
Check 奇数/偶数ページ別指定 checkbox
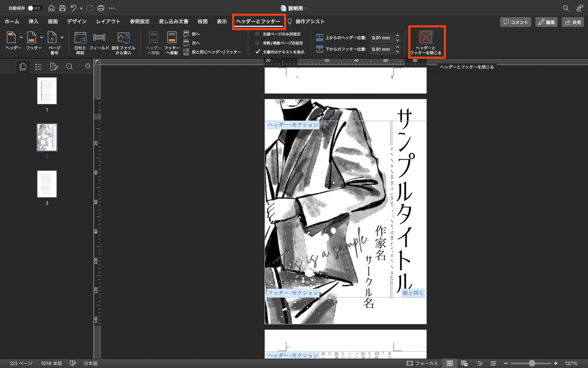[258, 43]
